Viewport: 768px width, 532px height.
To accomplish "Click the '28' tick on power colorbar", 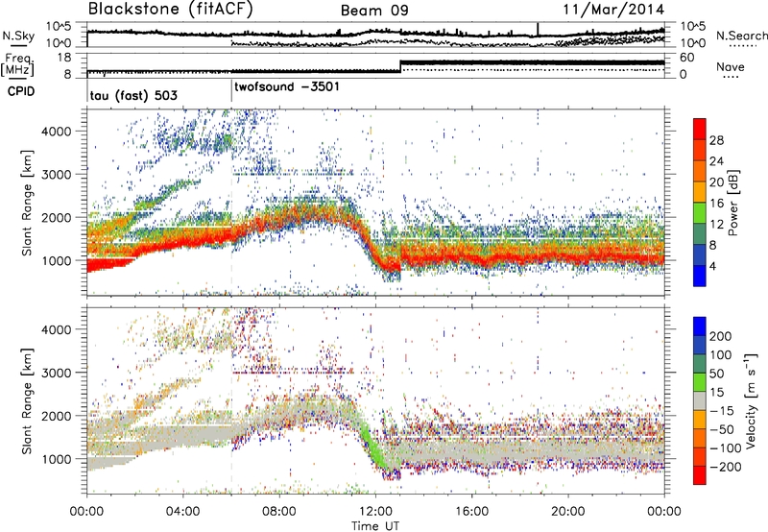I will tap(716, 140).
